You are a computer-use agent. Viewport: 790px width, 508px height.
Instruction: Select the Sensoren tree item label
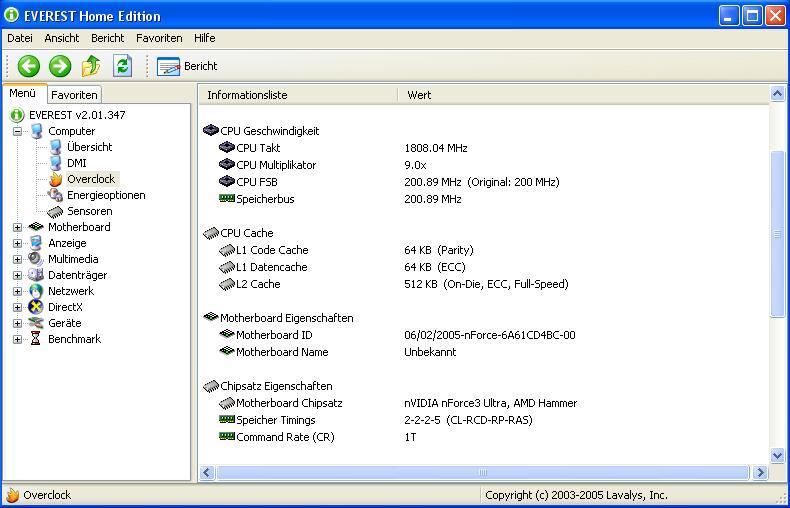pyautogui.click(x=90, y=211)
